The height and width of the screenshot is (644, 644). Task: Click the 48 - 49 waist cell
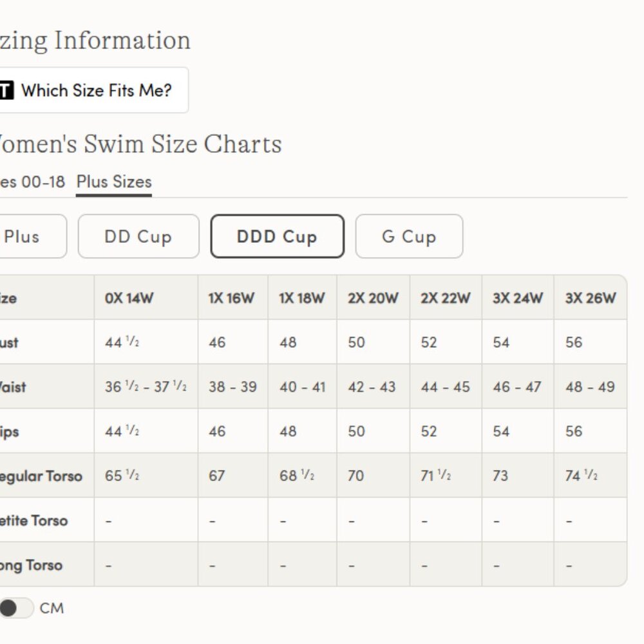click(x=590, y=387)
